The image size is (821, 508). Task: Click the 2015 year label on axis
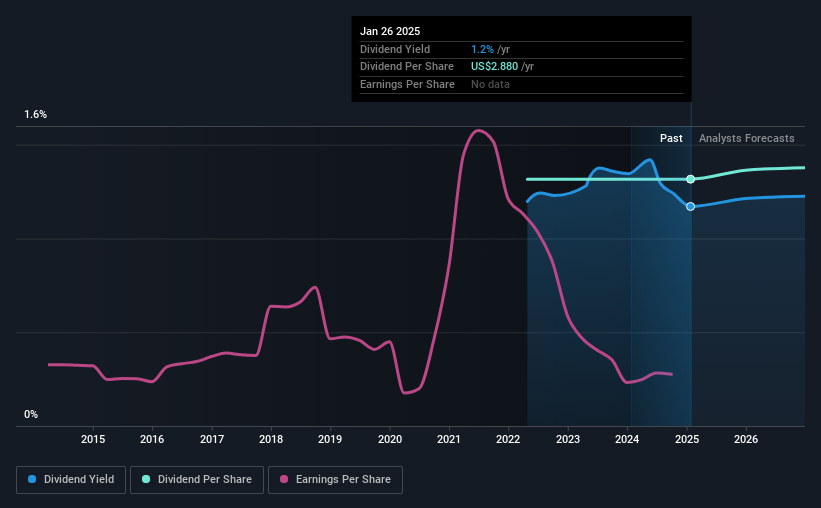[x=93, y=439]
